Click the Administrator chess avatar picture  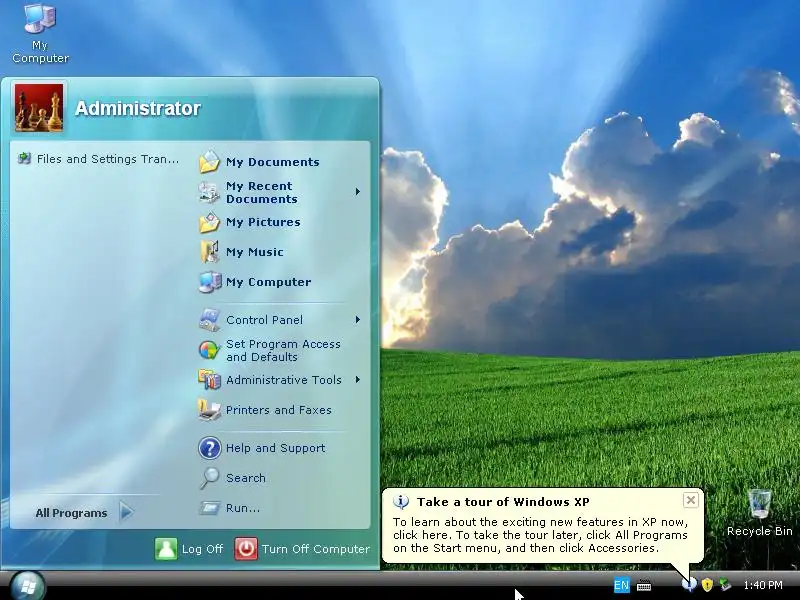[39, 108]
